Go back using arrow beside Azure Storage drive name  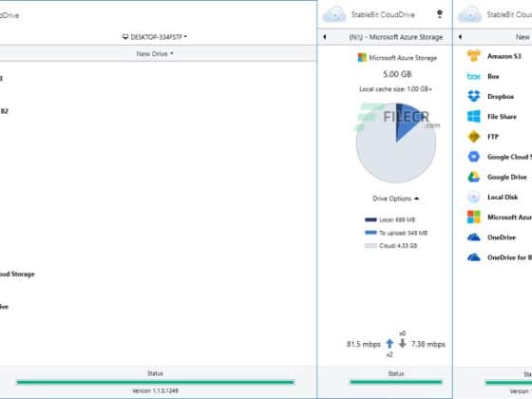point(325,37)
